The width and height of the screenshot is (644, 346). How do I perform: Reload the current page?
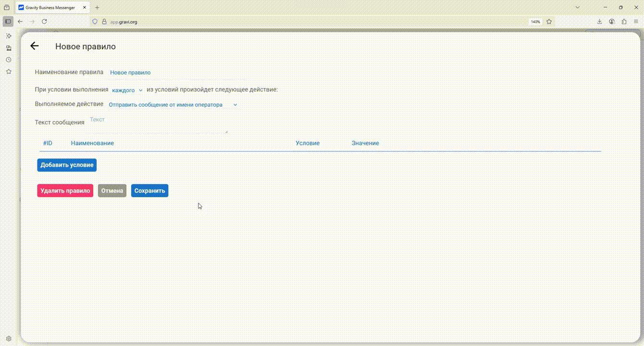click(x=44, y=22)
